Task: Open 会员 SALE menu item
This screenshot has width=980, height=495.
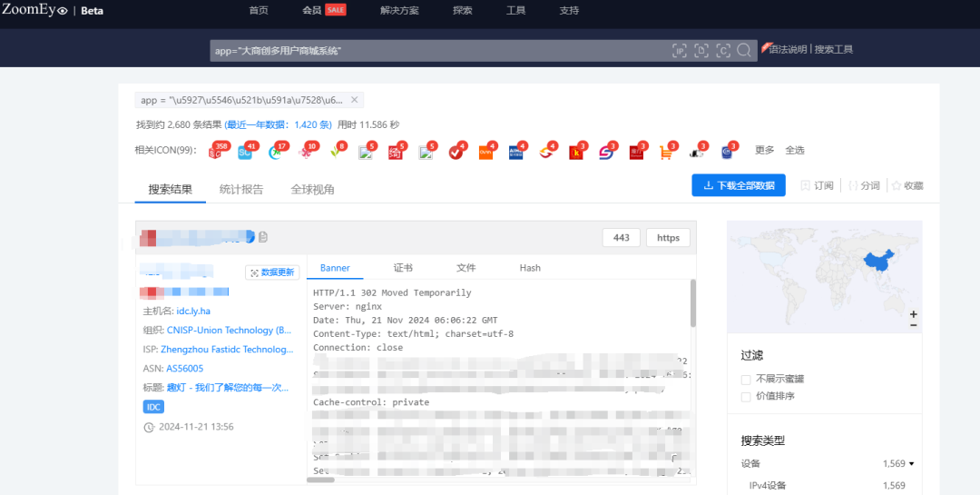Action: click(x=324, y=11)
